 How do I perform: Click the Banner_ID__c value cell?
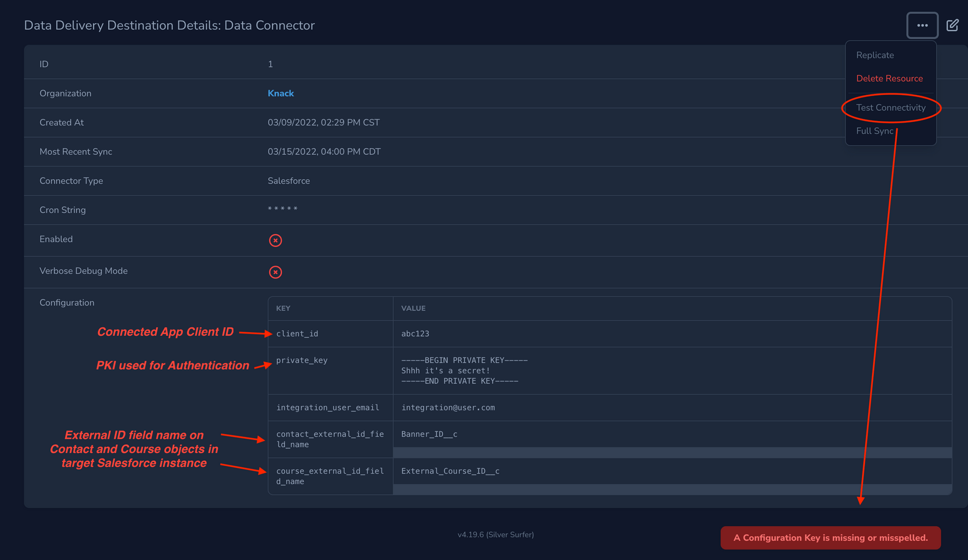click(429, 434)
